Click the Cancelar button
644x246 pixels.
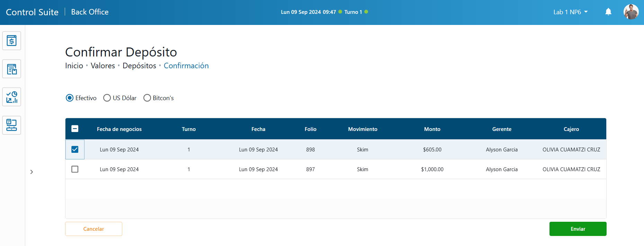coord(93,229)
